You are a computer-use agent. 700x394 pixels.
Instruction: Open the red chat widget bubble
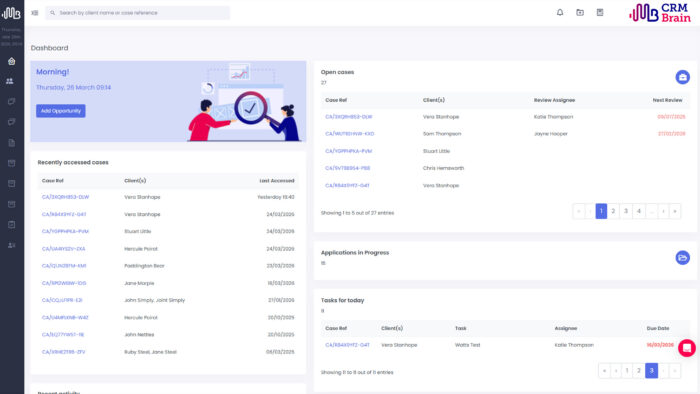[687, 348]
